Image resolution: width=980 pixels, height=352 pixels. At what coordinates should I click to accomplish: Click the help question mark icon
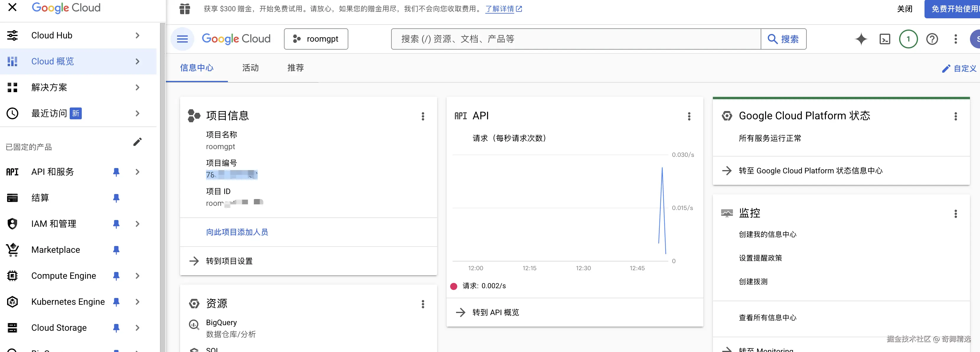pos(932,39)
